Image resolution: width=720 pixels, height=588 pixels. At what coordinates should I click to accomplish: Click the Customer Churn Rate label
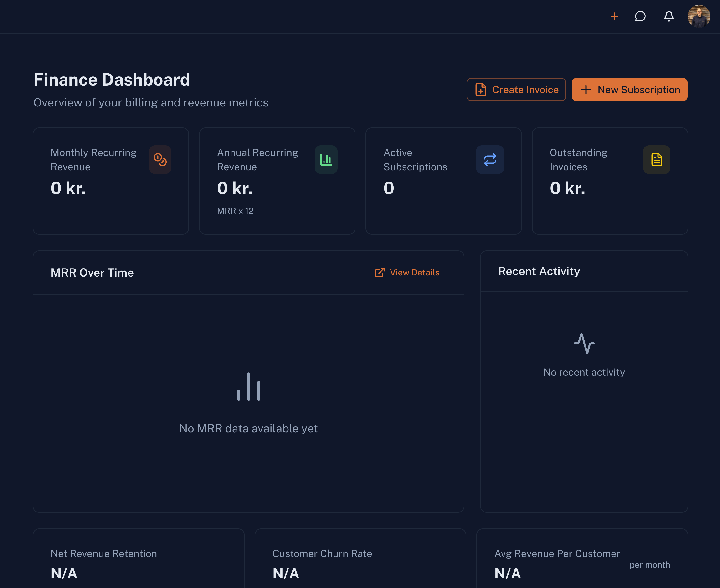pyautogui.click(x=322, y=553)
